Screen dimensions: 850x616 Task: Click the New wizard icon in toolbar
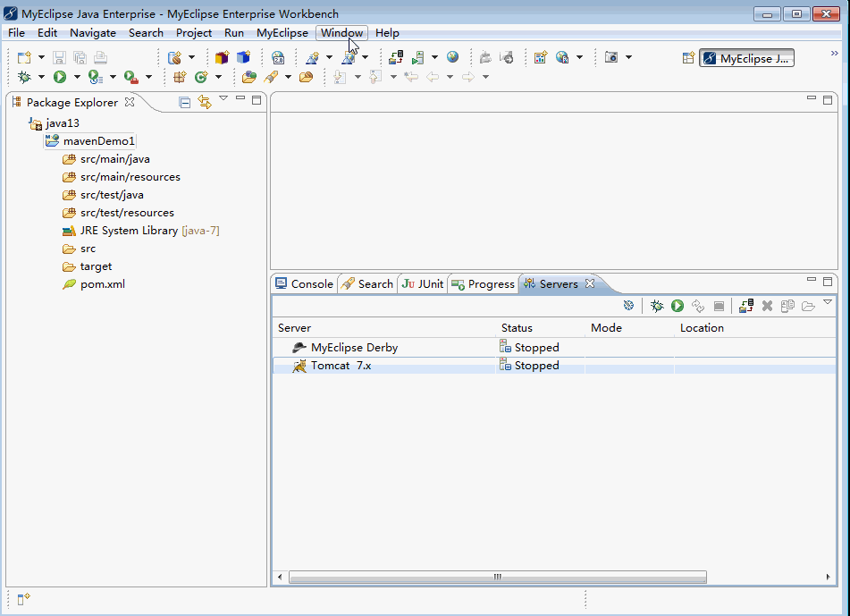click(24, 57)
